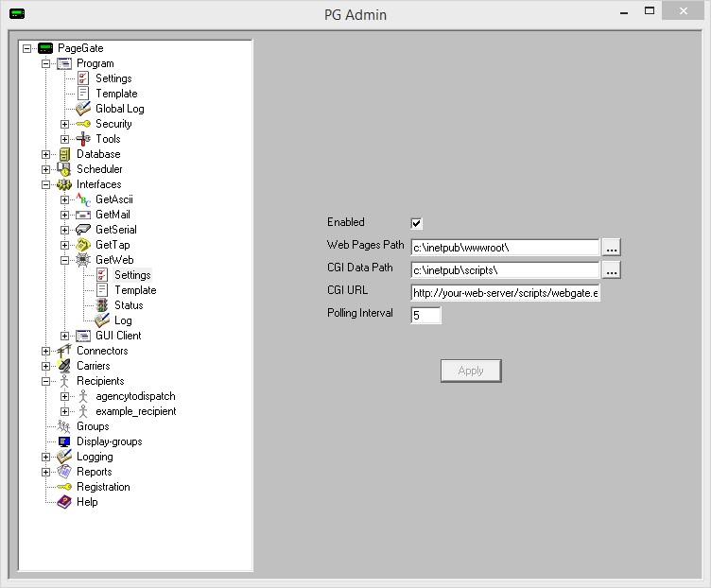Expand the Security node

click(x=65, y=124)
